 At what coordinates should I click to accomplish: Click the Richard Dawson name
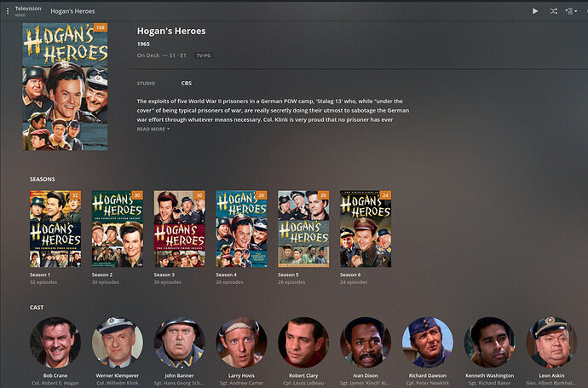tap(428, 375)
